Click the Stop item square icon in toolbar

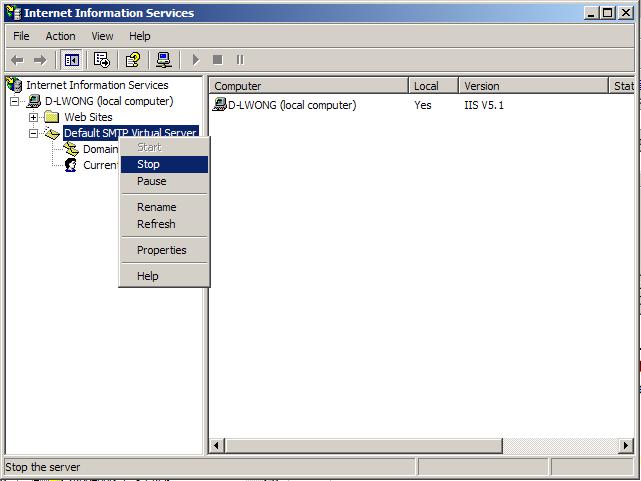coord(217,60)
